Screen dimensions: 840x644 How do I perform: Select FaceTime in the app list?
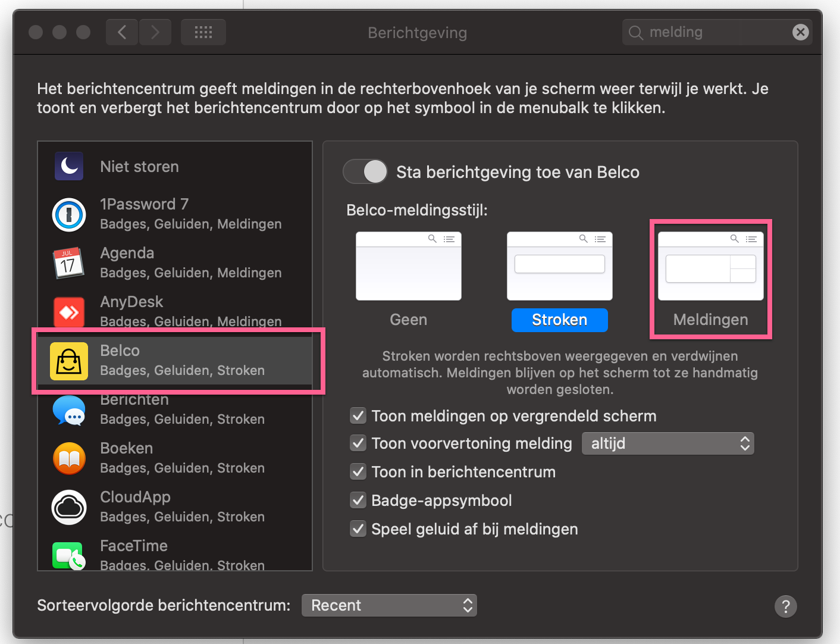pyautogui.click(x=175, y=555)
